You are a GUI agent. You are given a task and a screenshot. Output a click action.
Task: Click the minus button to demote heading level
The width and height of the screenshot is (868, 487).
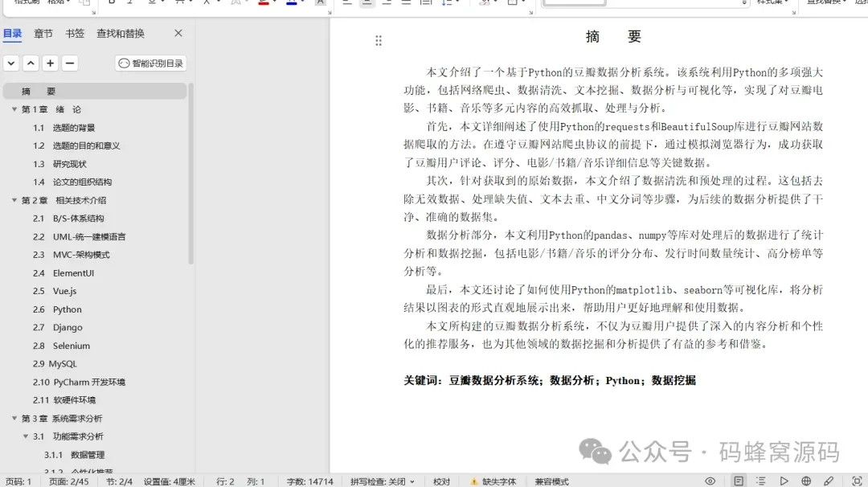coord(70,63)
